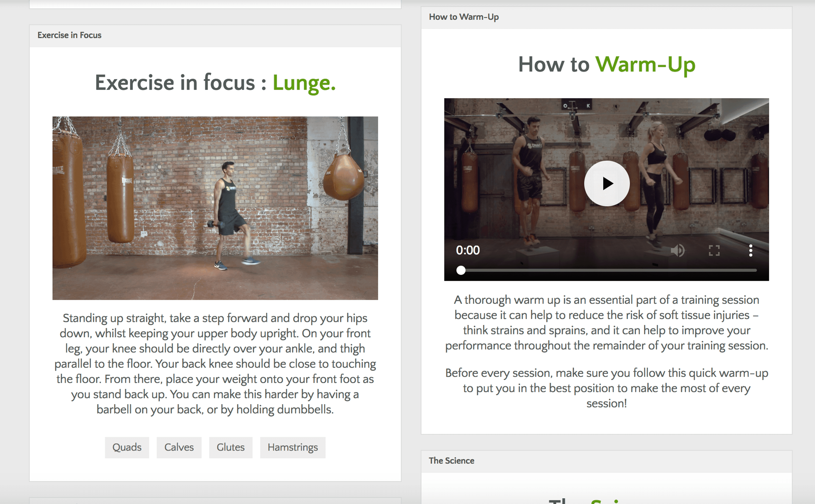Enter fullscreen on warm-up video

714,250
